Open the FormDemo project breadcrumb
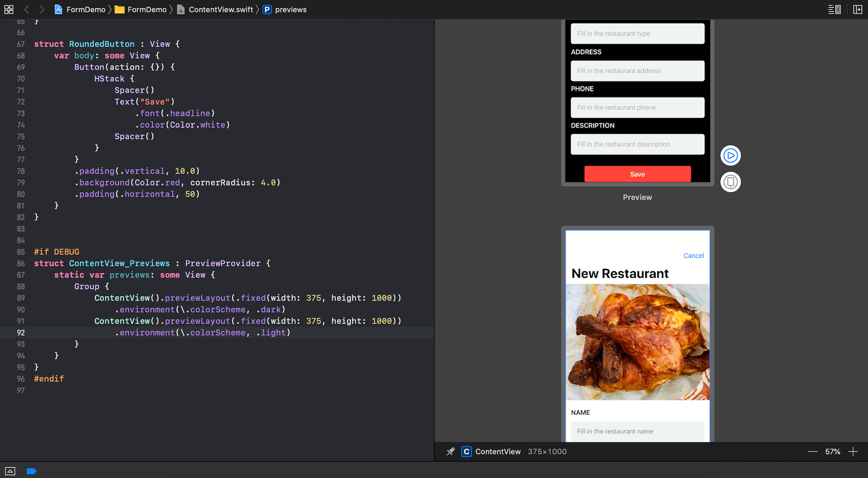 tap(80, 9)
